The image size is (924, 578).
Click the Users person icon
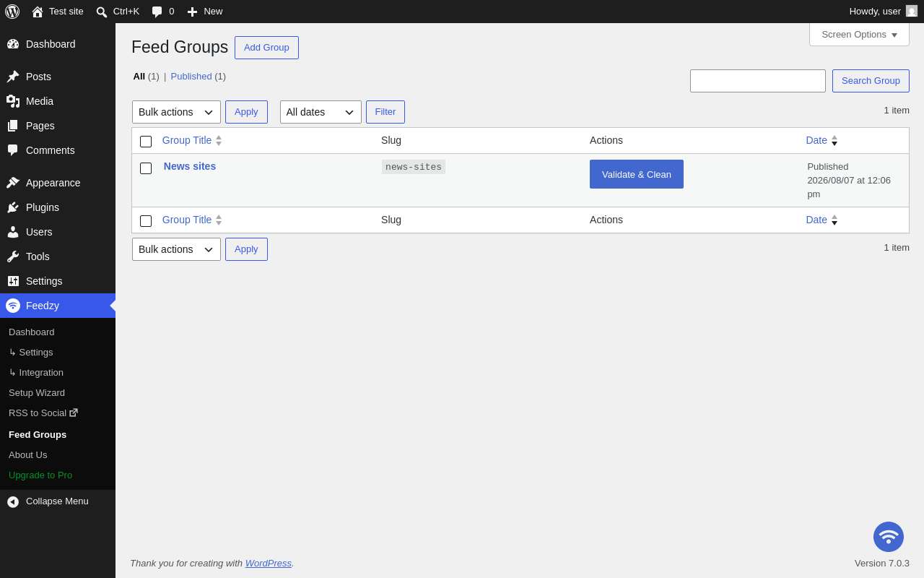coord(13,232)
